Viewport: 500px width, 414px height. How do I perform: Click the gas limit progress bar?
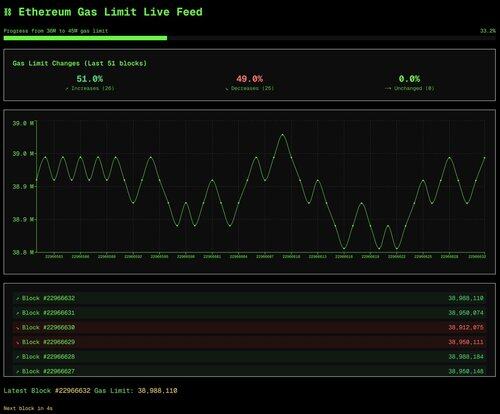click(250, 38)
